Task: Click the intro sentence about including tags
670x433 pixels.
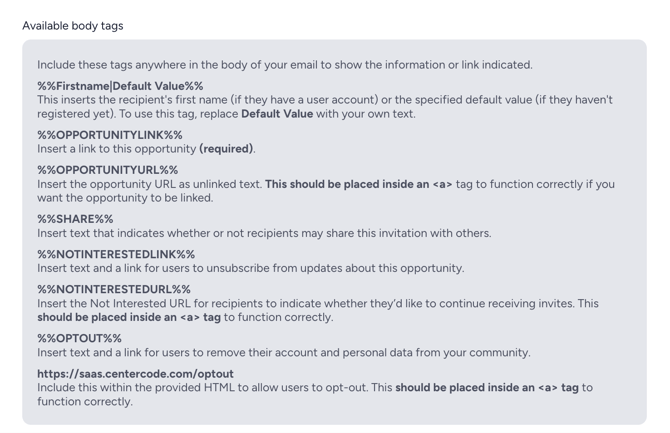Action: (284, 65)
